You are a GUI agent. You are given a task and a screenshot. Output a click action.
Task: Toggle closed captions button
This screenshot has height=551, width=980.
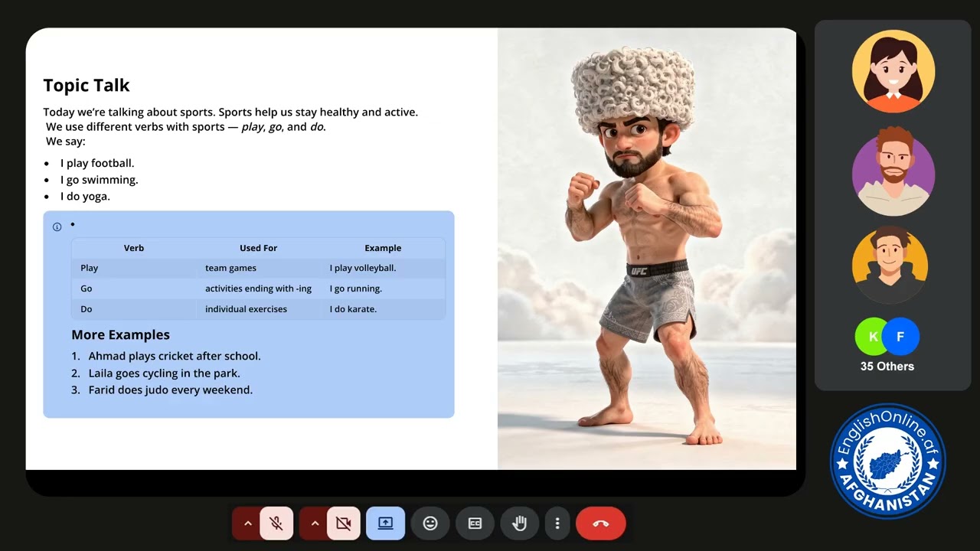coord(475,523)
